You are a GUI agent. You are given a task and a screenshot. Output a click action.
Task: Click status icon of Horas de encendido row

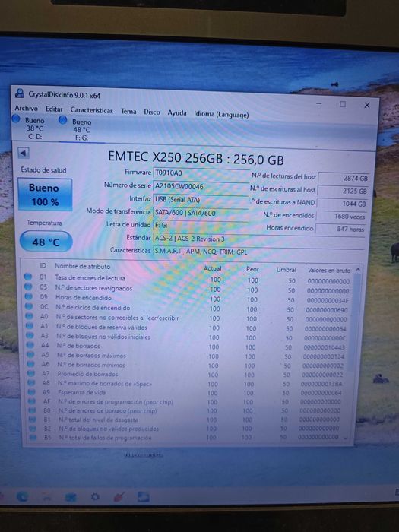point(29,296)
